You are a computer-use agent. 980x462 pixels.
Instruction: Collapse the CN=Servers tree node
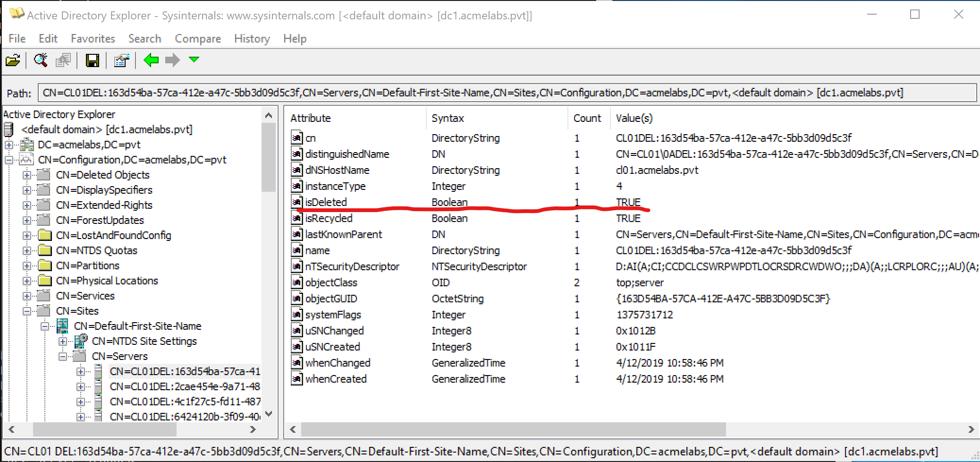point(63,357)
